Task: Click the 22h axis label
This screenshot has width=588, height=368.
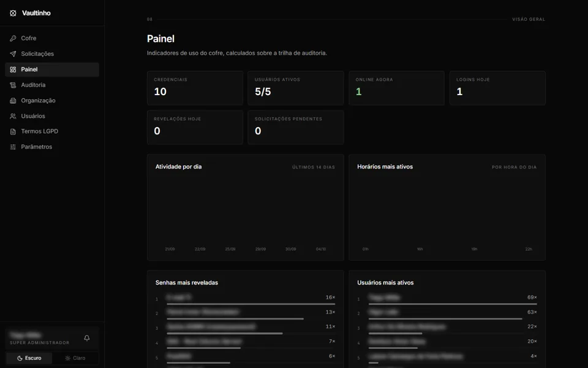Action: pos(529,249)
